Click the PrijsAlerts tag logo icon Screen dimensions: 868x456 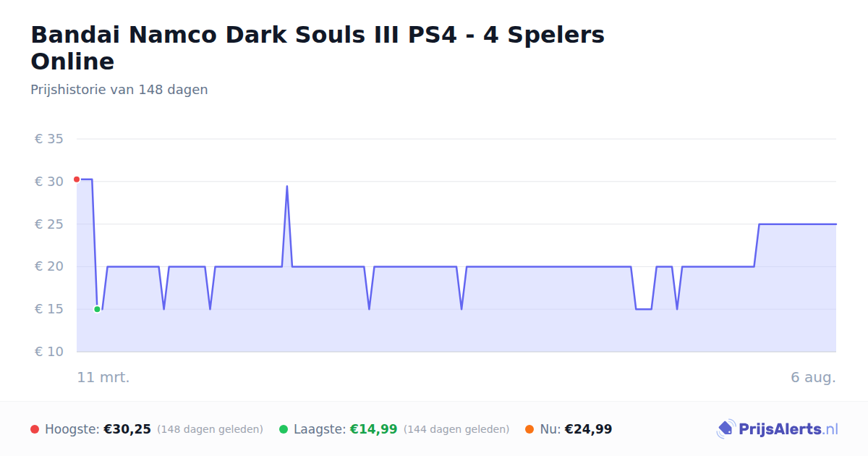coord(726,429)
